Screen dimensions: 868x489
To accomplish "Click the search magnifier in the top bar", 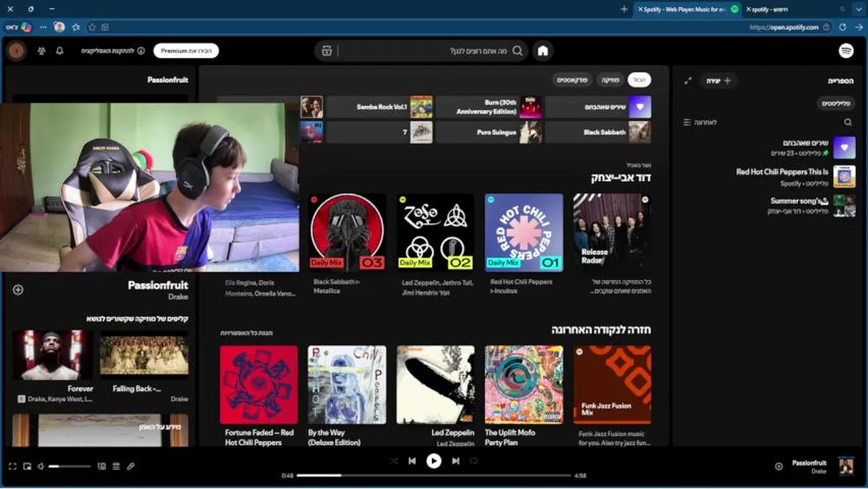I will 518,51.
